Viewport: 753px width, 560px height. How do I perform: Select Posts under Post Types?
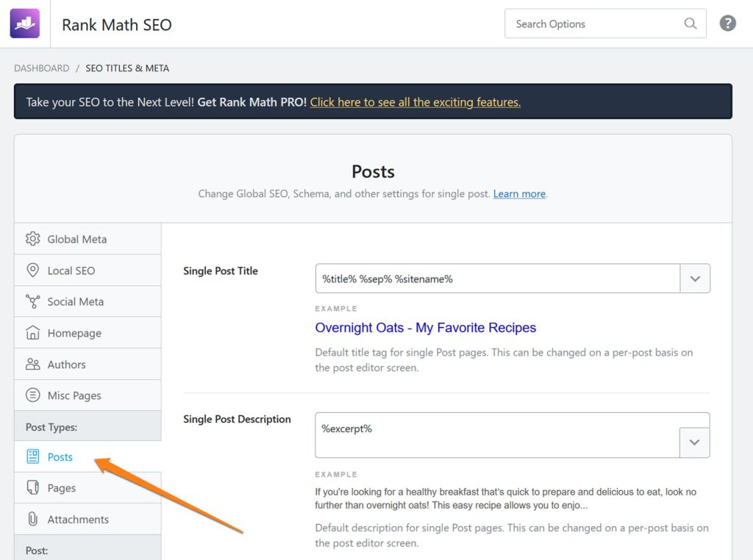(88, 456)
